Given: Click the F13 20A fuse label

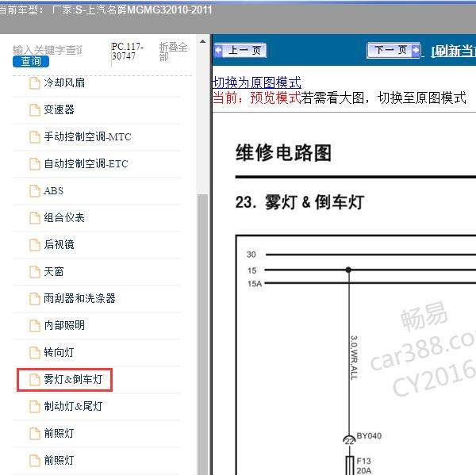Looking at the screenshot, I should [x=363, y=465].
